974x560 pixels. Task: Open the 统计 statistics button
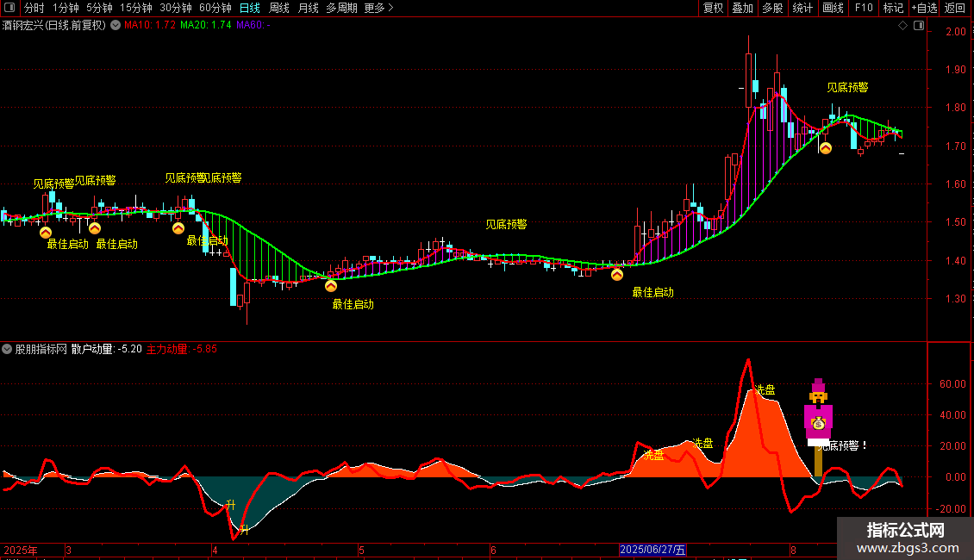802,8
